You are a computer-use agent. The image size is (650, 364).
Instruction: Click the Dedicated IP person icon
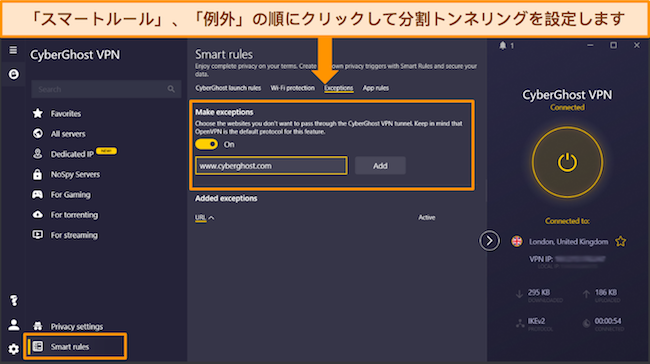point(38,154)
